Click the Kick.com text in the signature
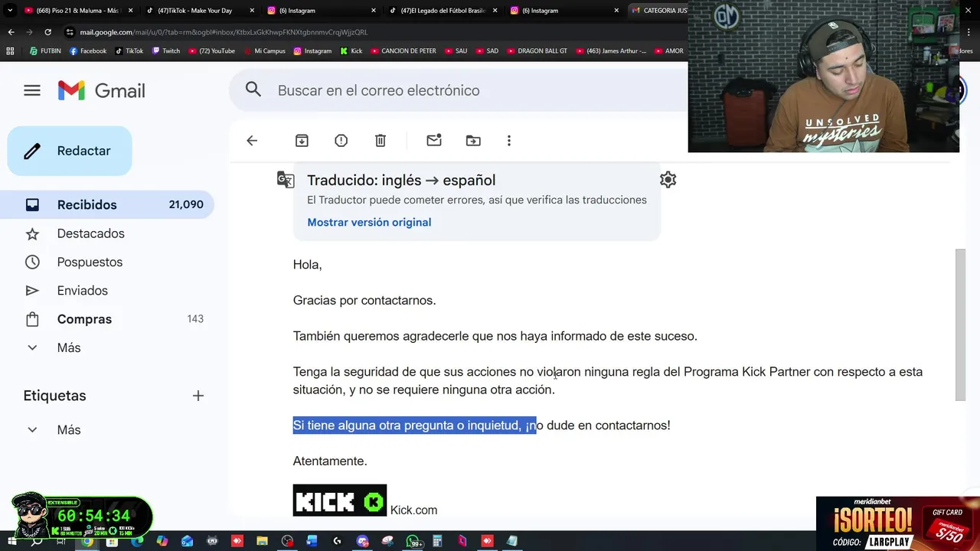 [413, 510]
